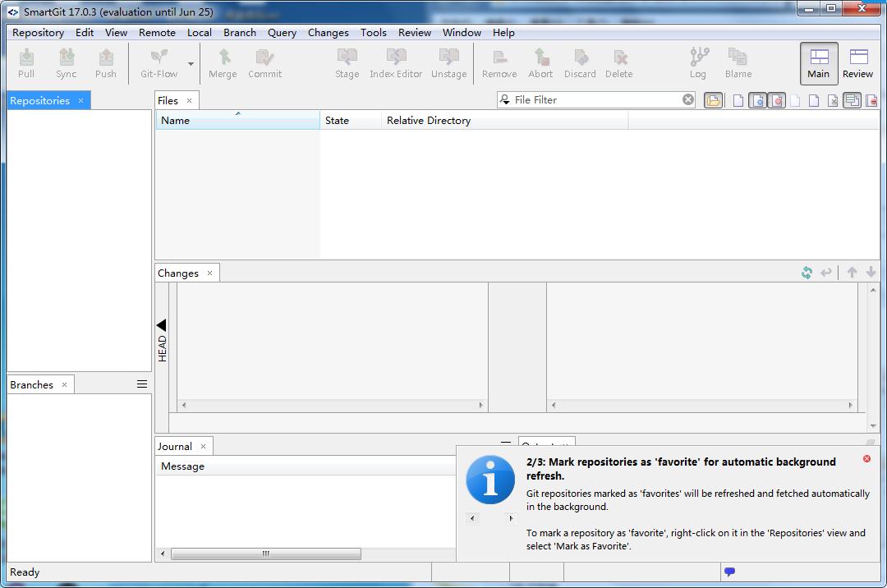Toggle the Main perspective button
This screenshot has height=588, width=887.
819,63
